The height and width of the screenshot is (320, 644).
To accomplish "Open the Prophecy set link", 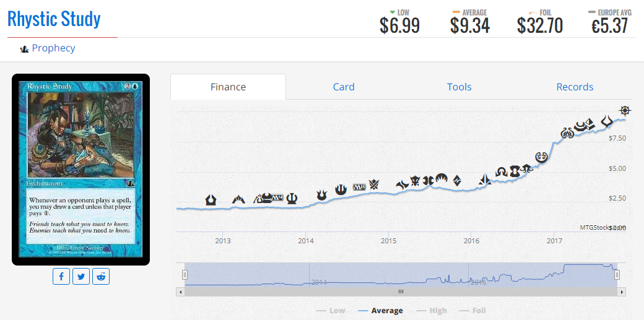I will (53, 48).
